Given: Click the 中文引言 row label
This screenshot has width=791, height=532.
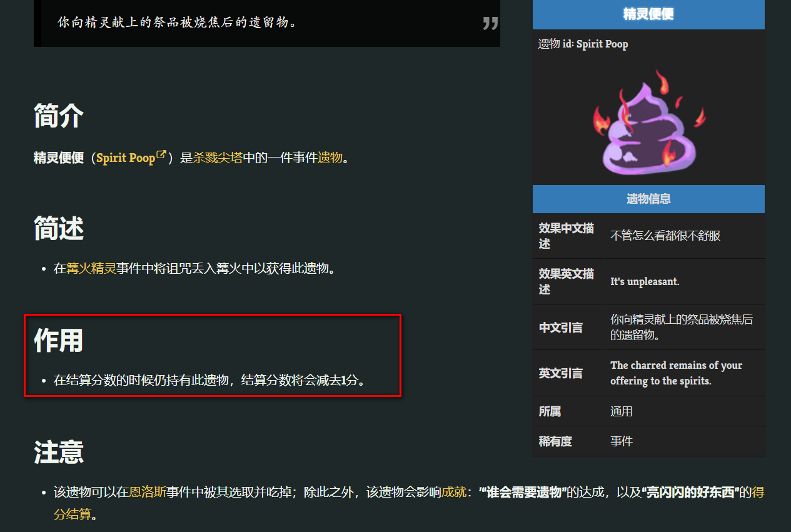Looking at the screenshot, I should (x=561, y=327).
